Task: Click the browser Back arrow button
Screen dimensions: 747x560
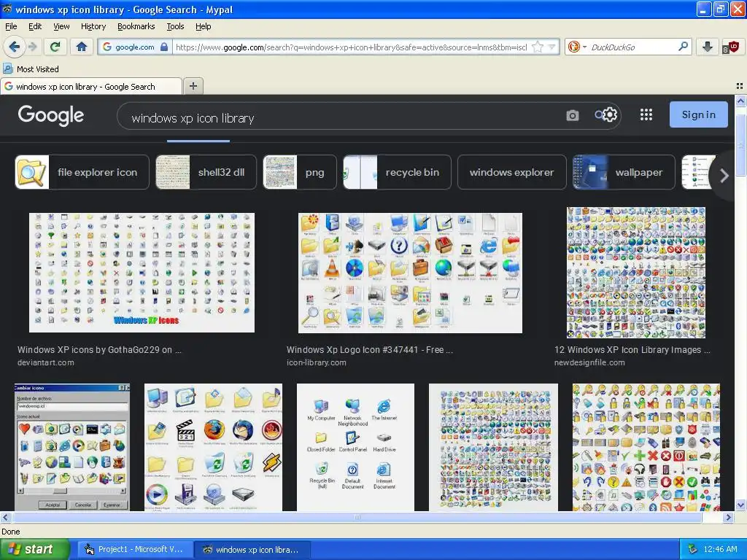Action: [14, 47]
